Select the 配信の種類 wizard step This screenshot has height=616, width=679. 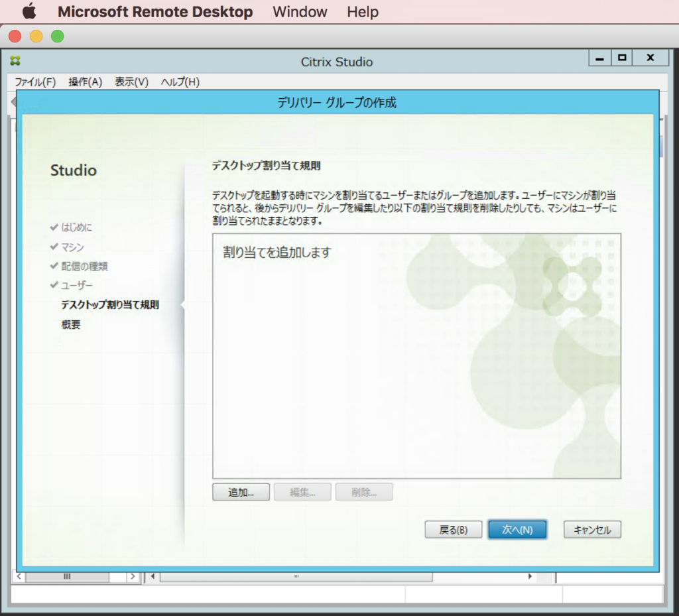(84, 267)
